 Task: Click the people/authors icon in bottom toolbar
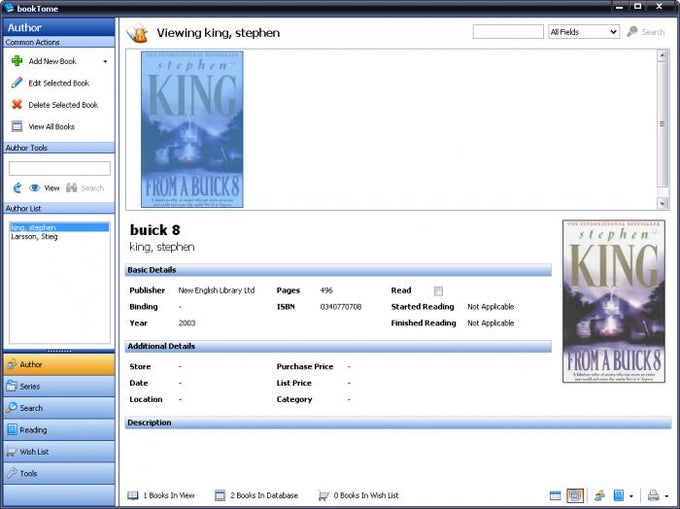(x=600, y=495)
